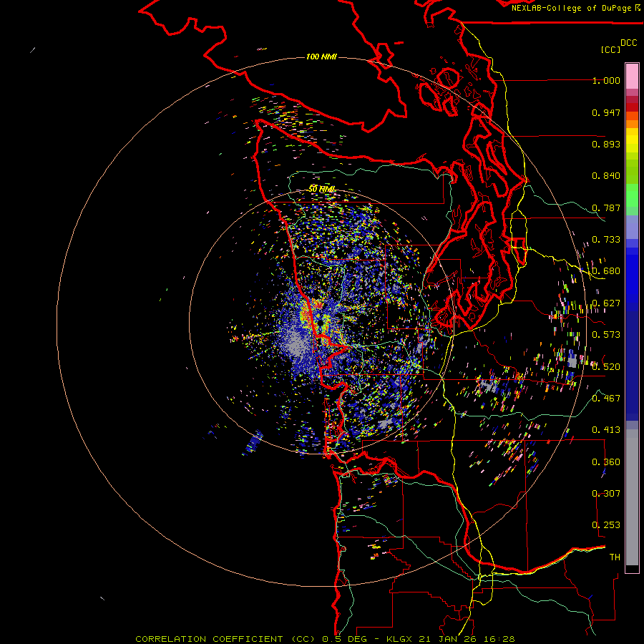Select the light pink swatch at the top of the color scale

(x=632, y=76)
